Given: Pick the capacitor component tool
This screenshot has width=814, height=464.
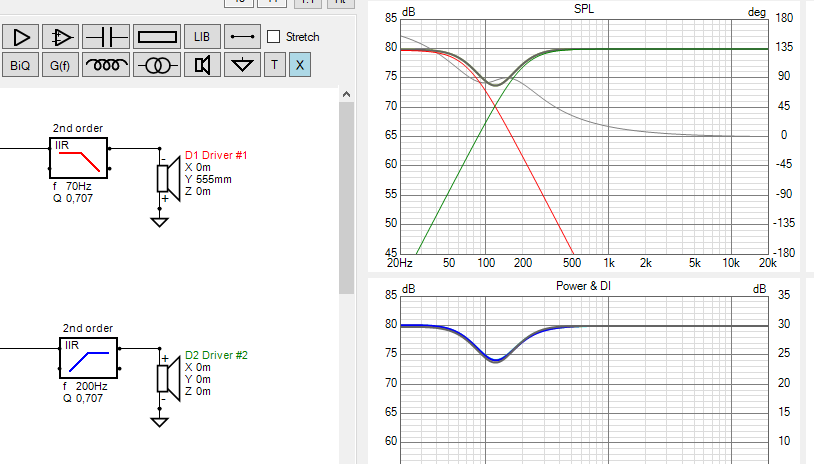Looking at the screenshot, I should [107, 37].
